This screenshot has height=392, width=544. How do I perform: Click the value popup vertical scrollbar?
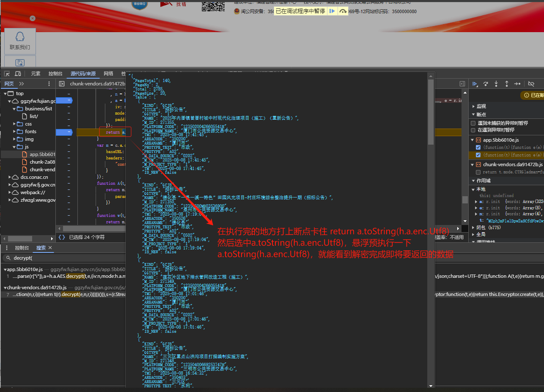coord(431,112)
